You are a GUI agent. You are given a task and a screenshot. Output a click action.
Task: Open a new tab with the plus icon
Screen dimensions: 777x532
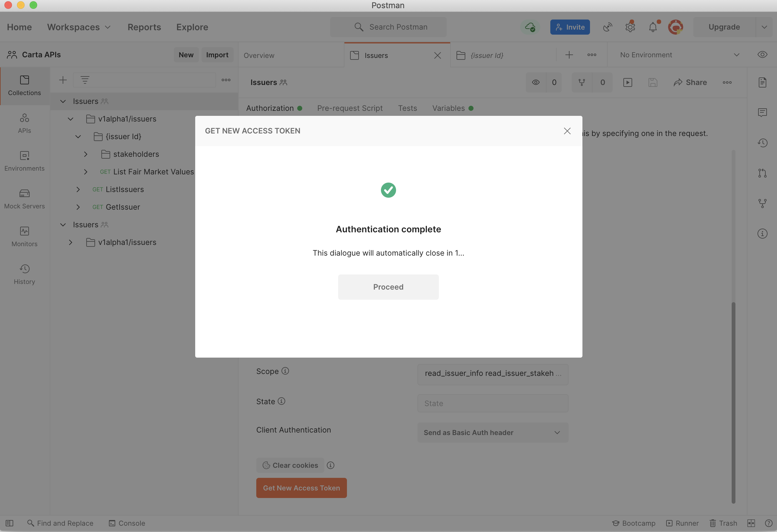pos(569,55)
